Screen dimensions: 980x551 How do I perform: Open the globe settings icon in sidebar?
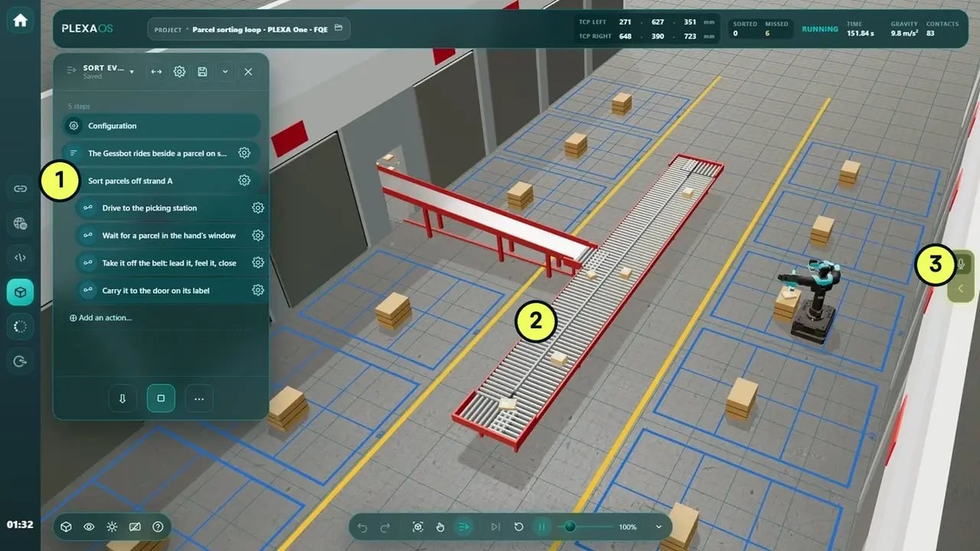[20, 223]
